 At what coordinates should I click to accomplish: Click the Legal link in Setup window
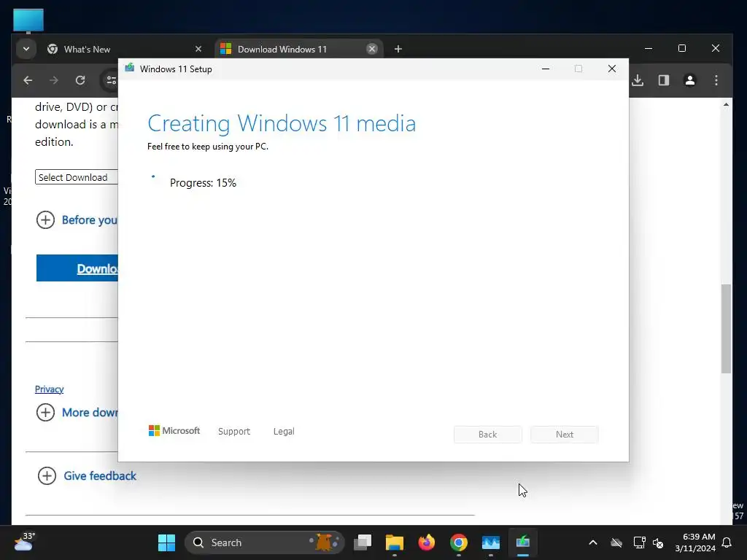point(284,432)
